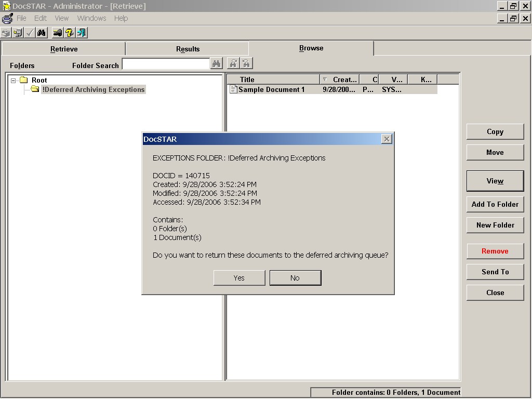Select the !Deferred Archiving Exceptions folder label
532x399 pixels.
[x=94, y=89]
